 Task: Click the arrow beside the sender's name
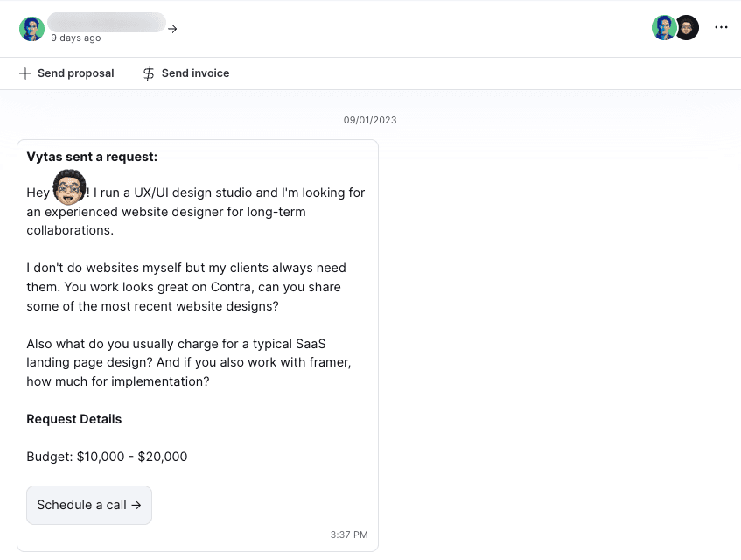click(x=172, y=29)
